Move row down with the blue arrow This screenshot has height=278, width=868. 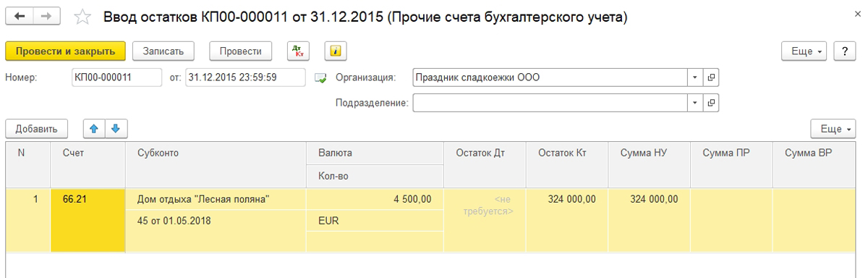115,129
